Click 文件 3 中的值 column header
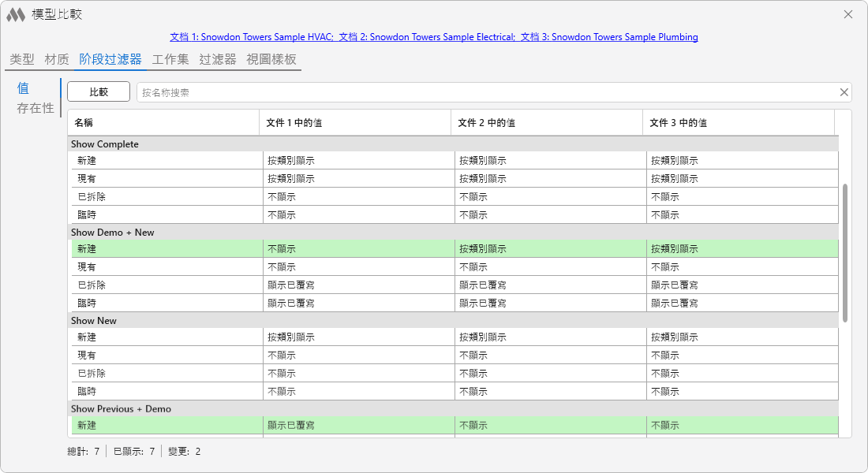The height and width of the screenshot is (473, 868). coord(738,123)
